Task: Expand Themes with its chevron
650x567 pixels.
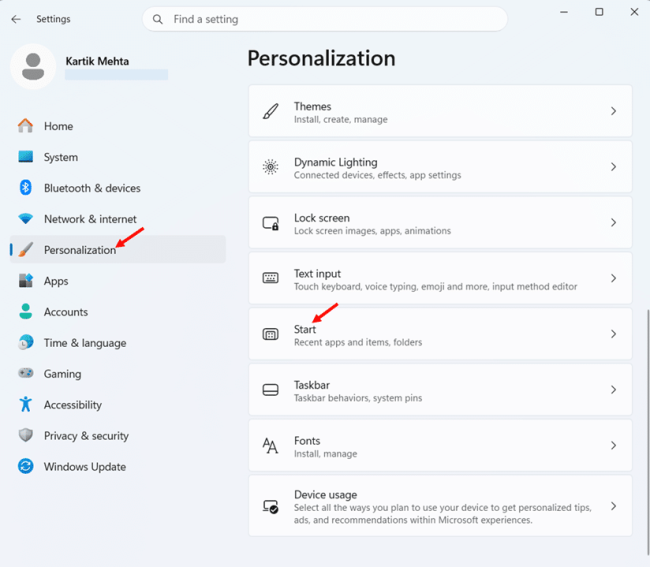Action: pyautogui.click(x=614, y=111)
